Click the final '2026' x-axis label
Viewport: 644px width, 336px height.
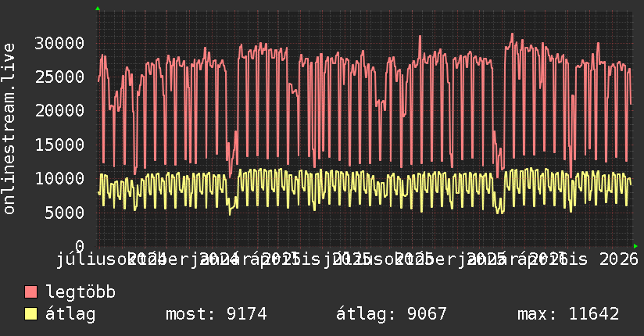[619, 259]
